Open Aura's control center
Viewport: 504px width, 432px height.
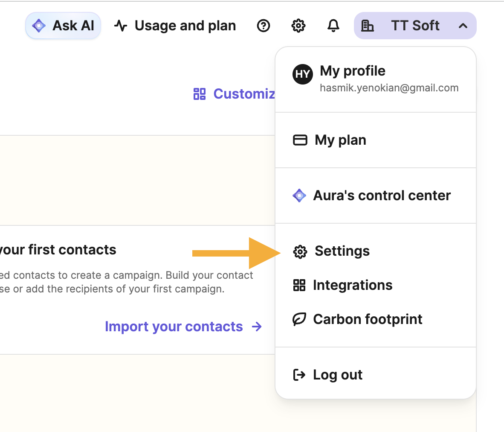[x=375, y=196]
